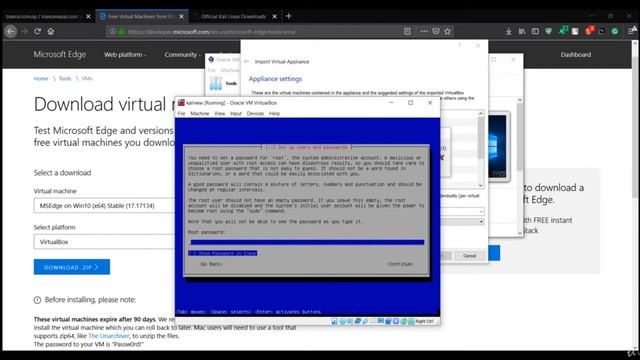Expand the Community menu
This screenshot has height=360, width=640.
tap(182, 55)
